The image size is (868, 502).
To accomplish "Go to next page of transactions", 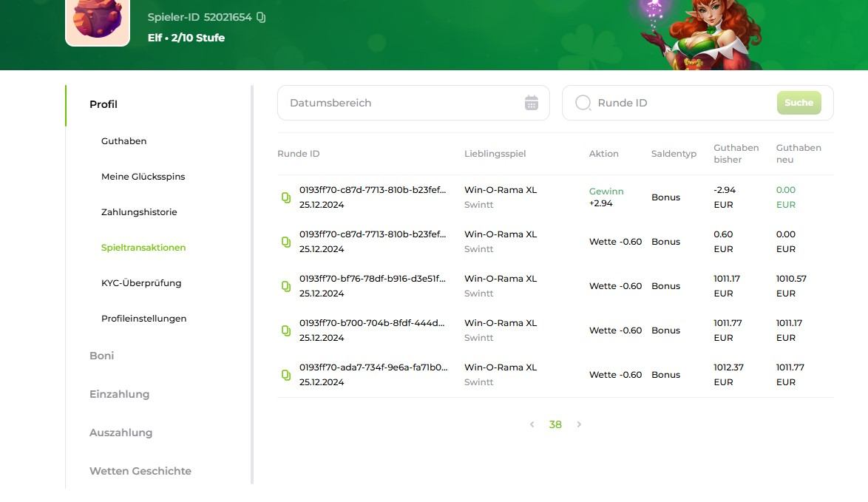I will (x=579, y=424).
